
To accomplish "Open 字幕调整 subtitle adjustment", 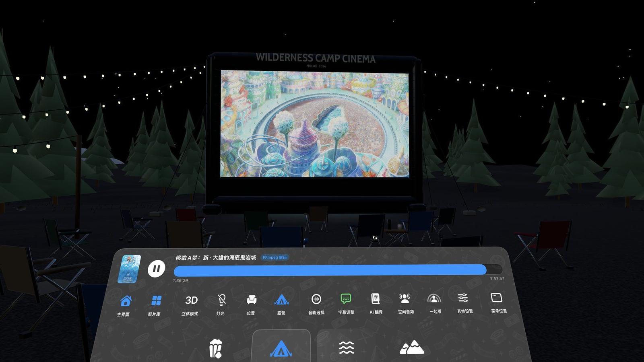I will pyautogui.click(x=346, y=304).
